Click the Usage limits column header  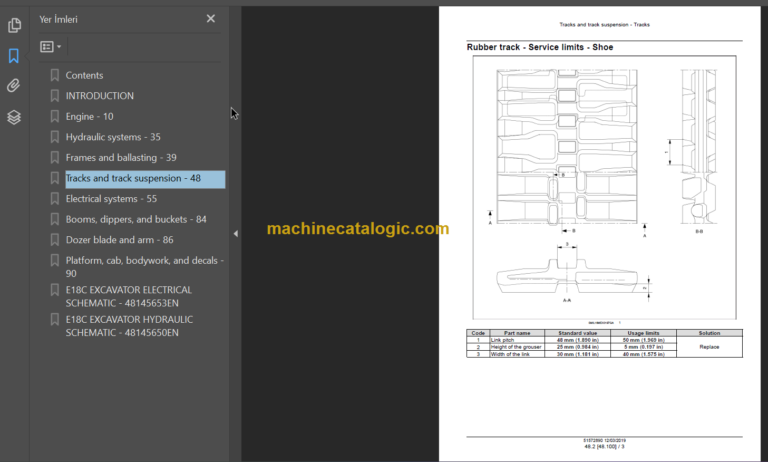(x=643, y=333)
